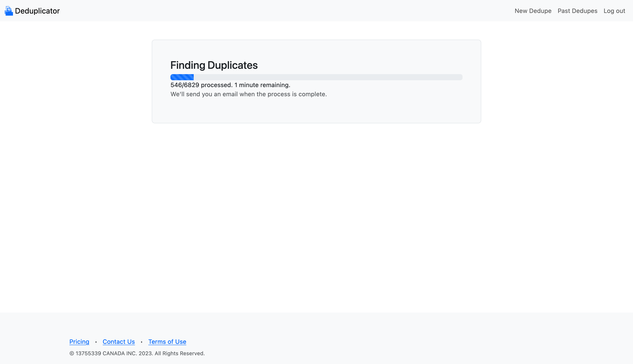View the Terms of Use link
Image resolution: width=633 pixels, height=364 pixels.
click(167, 342)
